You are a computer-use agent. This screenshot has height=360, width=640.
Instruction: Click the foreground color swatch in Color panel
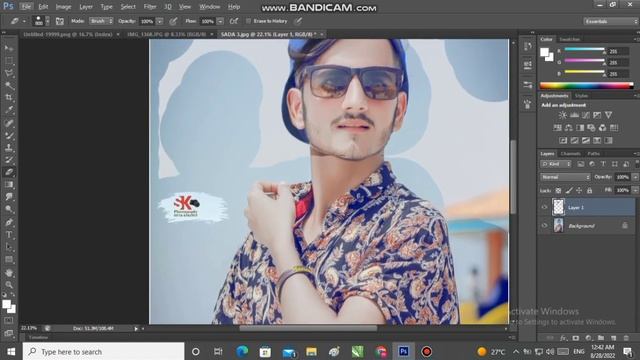point(544,52)
